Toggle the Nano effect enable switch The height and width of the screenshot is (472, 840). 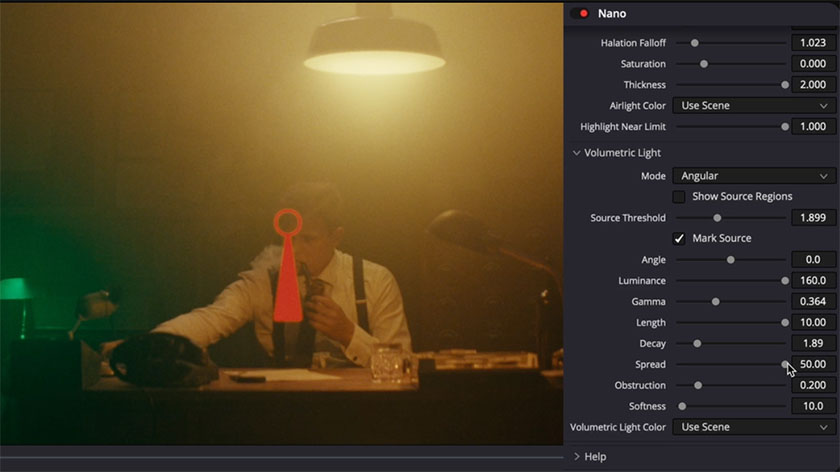(580, 13)
